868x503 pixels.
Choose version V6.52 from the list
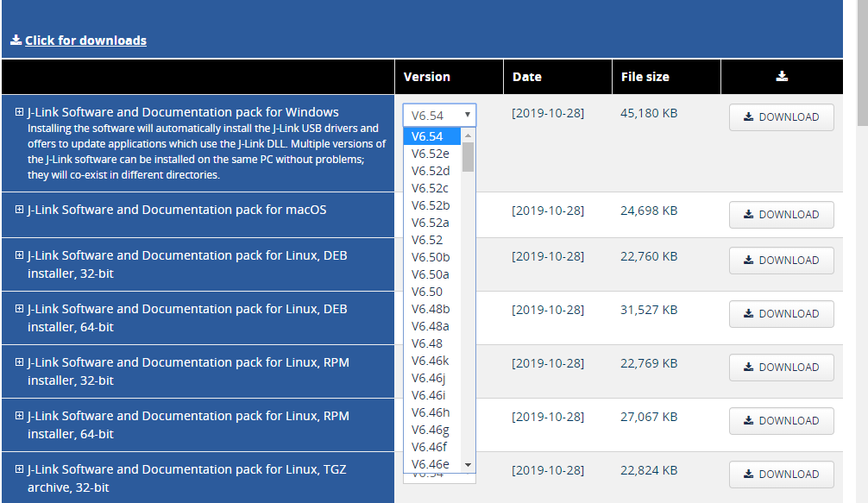432,240
